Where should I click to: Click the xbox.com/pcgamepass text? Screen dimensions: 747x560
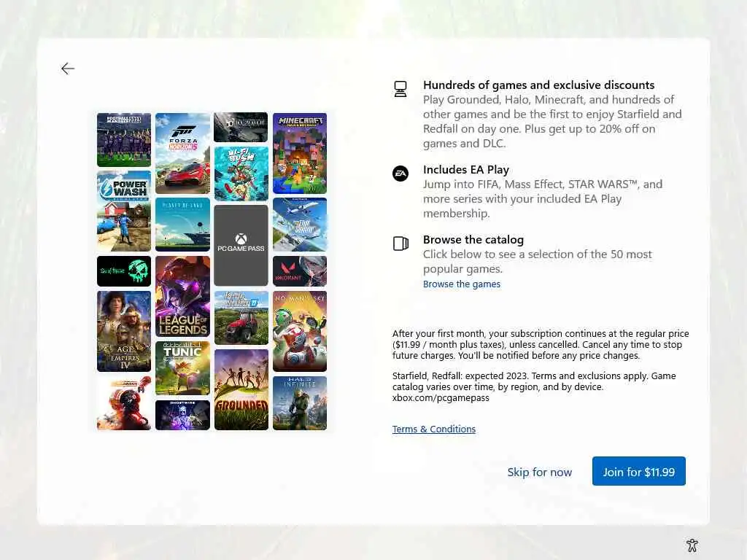click(441, 397)
